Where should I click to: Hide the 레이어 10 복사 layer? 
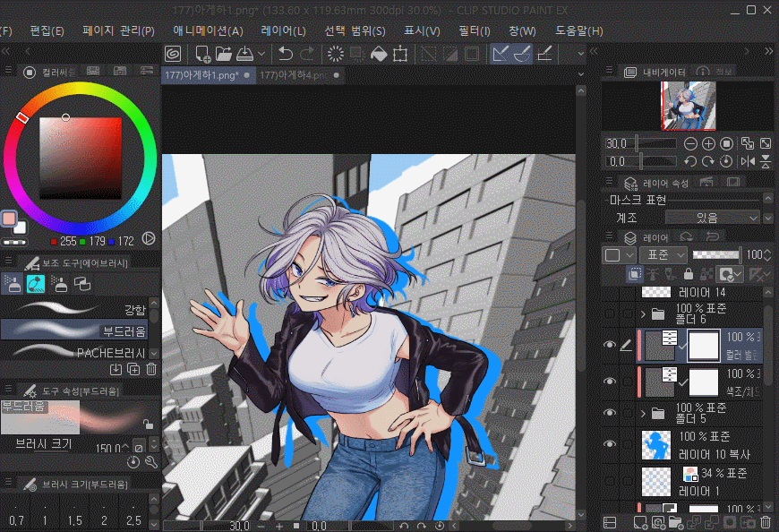point(609,444)
